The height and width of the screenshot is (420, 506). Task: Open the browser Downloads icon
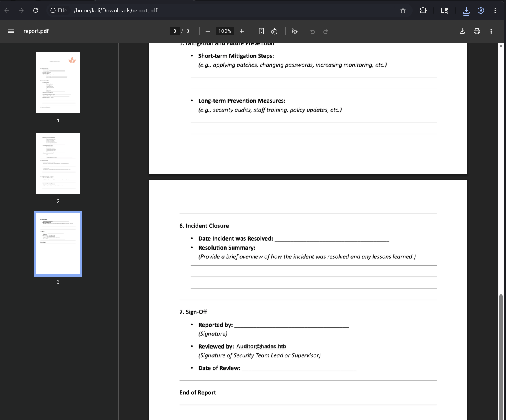click(466, 10)
